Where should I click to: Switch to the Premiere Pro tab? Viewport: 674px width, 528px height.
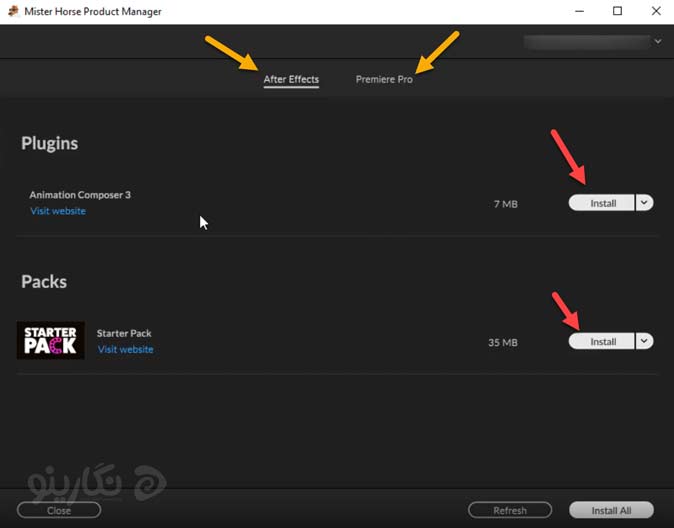(x=384, y=80)
